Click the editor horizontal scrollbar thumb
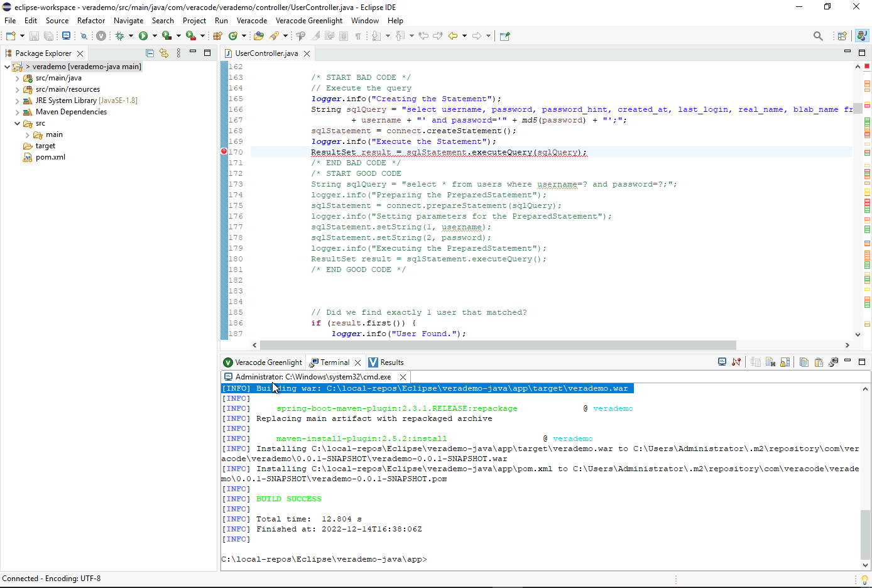 click(x=498, y=345)
